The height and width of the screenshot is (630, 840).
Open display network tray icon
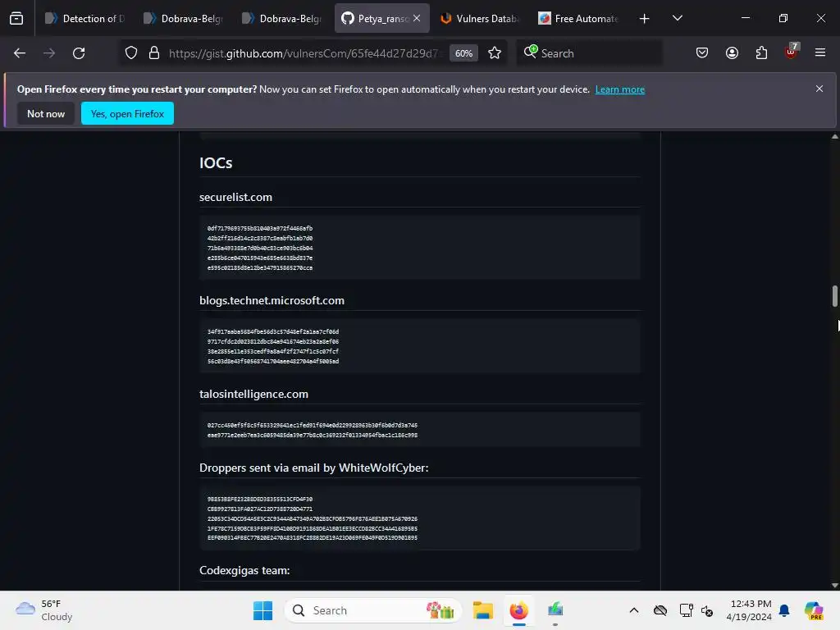pos(687,610)
